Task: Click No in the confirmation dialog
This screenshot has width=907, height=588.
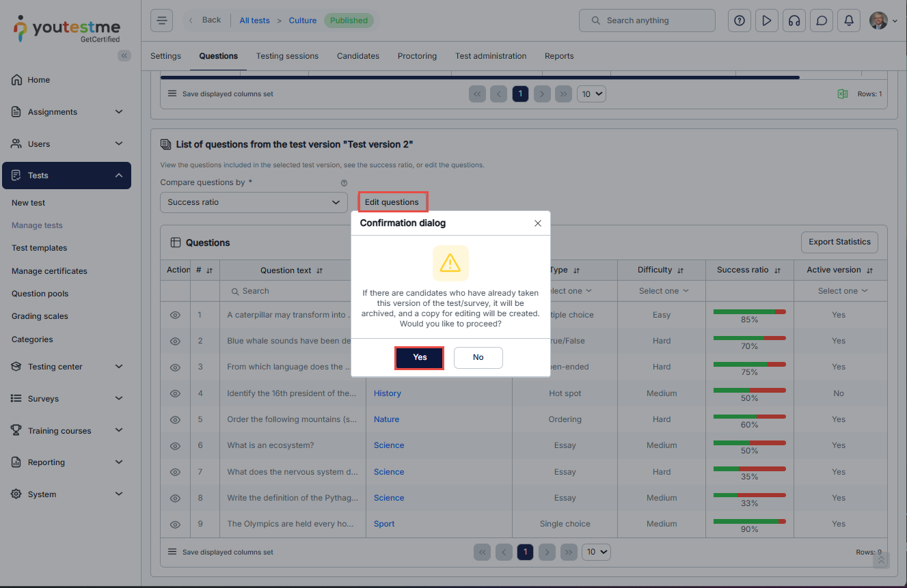Action: [478, 357]
